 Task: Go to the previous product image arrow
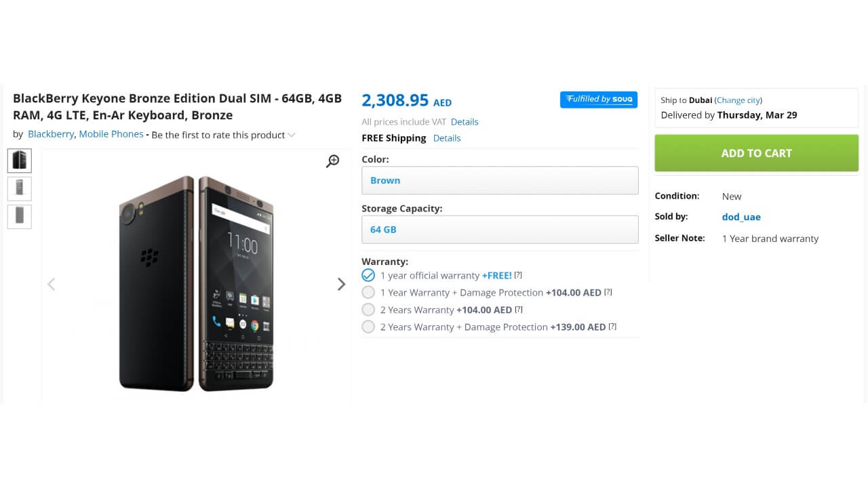pos(52,285)
